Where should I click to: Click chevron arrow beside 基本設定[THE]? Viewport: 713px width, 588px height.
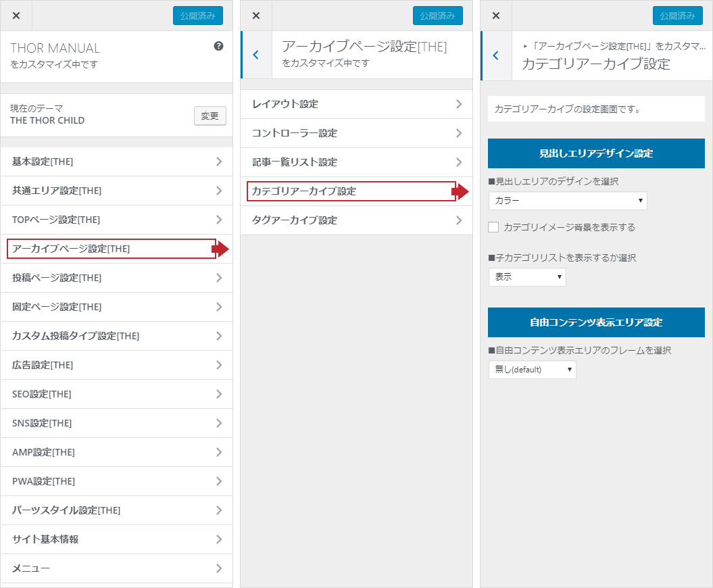tap(218, 162)
